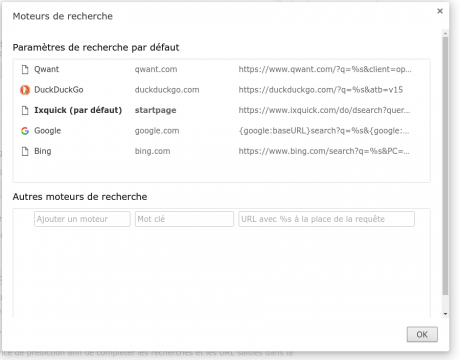Select the Ixquick (par défaut) entry
This screenshot has height=360, width=460.
click(x=78, y=110)
